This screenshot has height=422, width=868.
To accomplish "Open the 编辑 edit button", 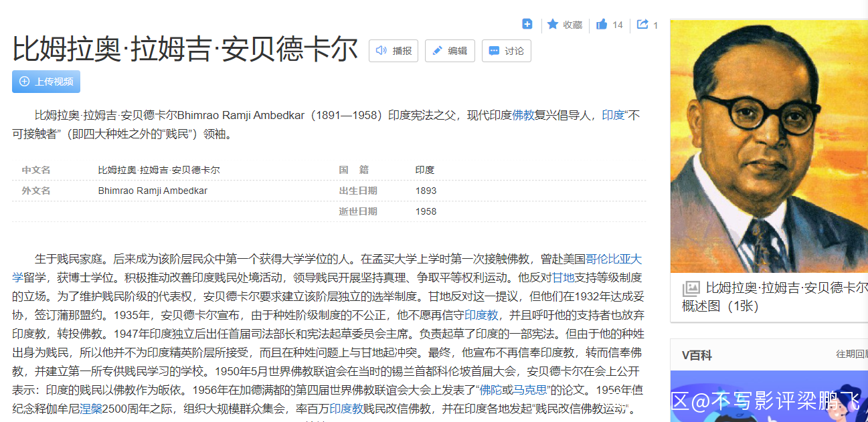I will pyautogui.click(x=450, y=51).
